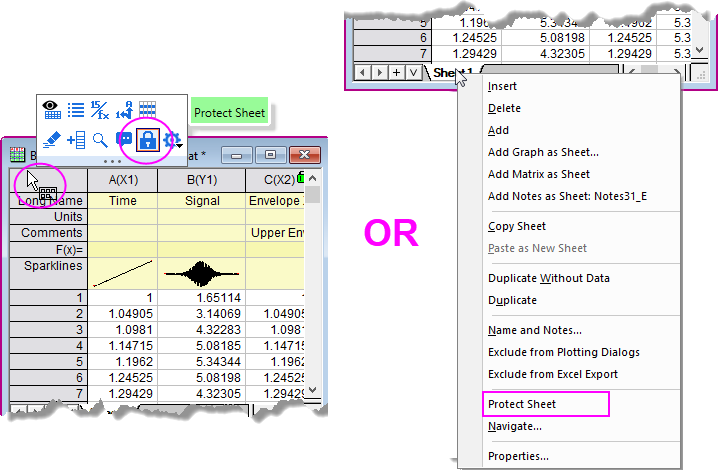Click the bulleted list icon in mini toolbar
Viewport: 718px width, 470px height.
coord(76,110)
